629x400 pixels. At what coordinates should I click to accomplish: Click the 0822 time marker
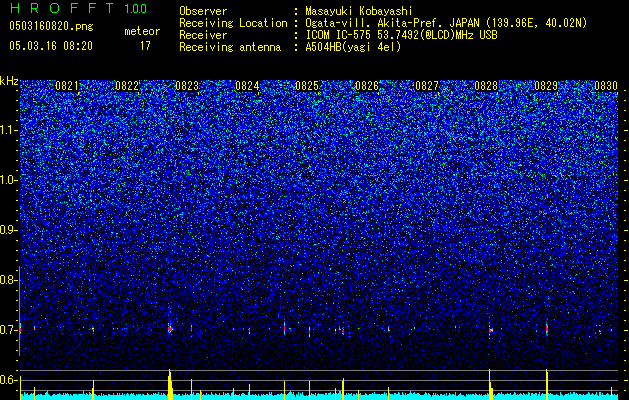pos(127,86)
